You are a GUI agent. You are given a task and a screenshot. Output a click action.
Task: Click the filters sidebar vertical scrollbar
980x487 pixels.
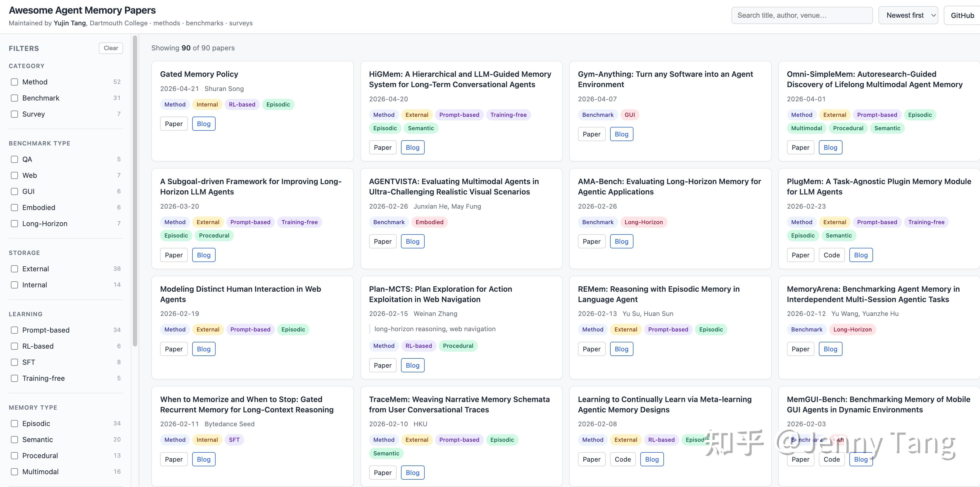(x=135, y=190)
